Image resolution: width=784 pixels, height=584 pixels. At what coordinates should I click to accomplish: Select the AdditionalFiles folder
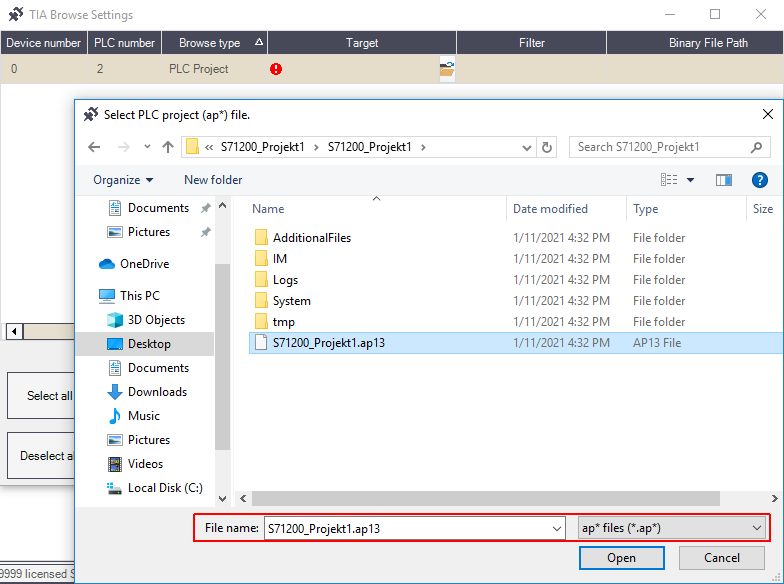coord(302,238)
